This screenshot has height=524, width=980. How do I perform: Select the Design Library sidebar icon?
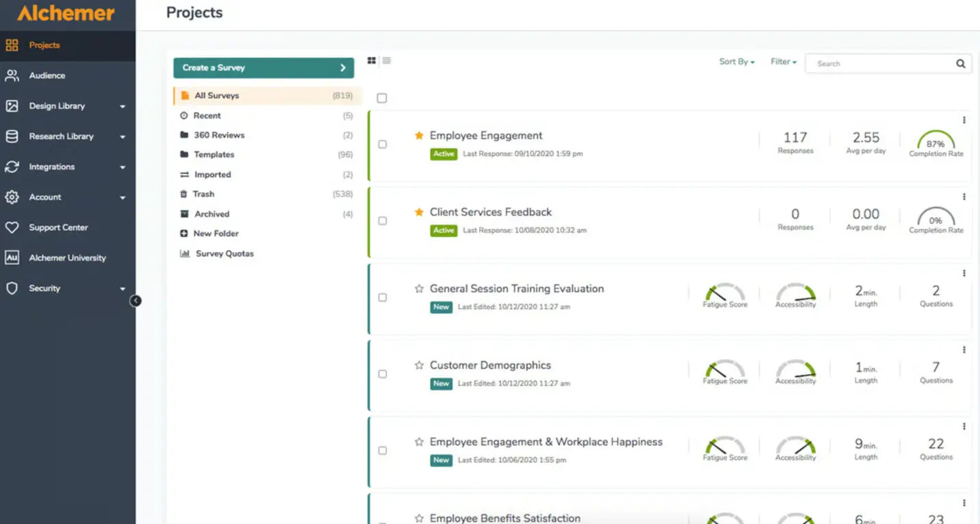(12, 106)
